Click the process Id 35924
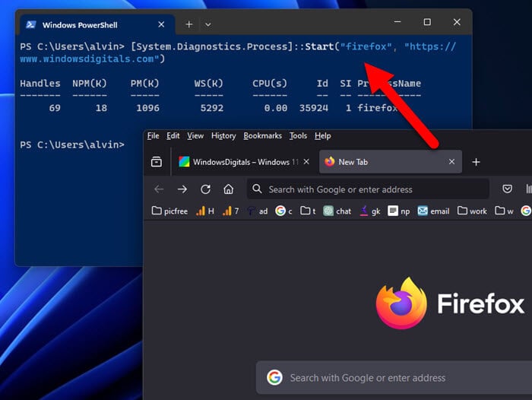532x400 pixels. click(313, 108)
